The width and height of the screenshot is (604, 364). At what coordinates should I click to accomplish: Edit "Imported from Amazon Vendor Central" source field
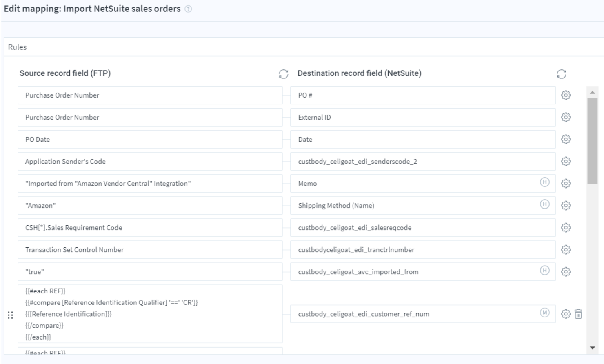click(150, 183)
